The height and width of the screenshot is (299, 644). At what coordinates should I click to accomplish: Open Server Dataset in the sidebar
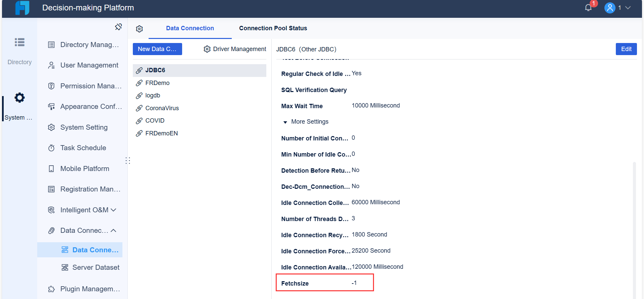96,267
